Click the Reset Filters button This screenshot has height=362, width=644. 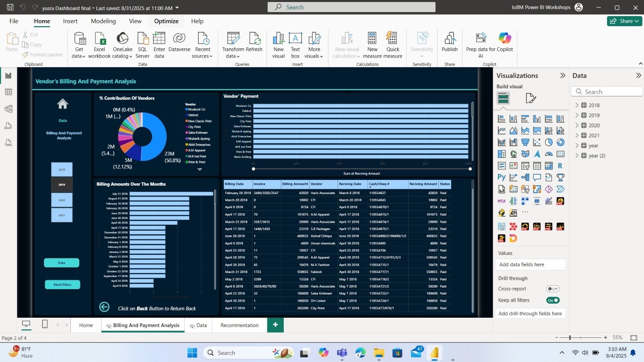[62, 285]
